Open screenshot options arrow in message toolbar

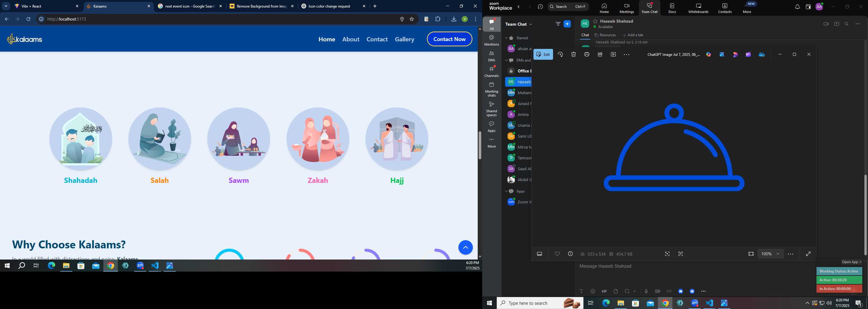[634, 291]
